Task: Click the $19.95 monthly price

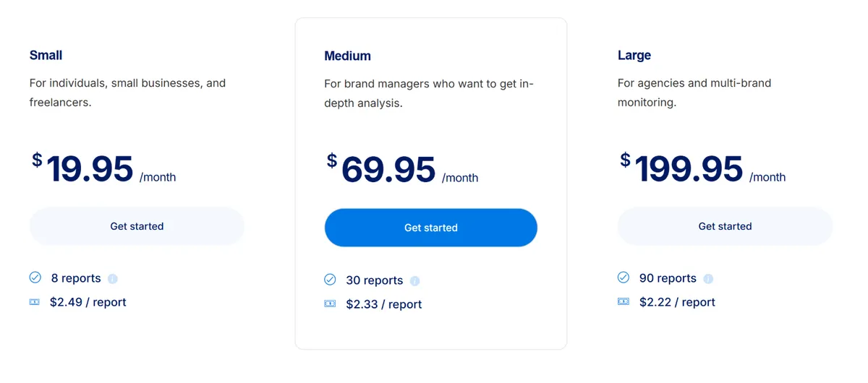Action: coord(103,169)
